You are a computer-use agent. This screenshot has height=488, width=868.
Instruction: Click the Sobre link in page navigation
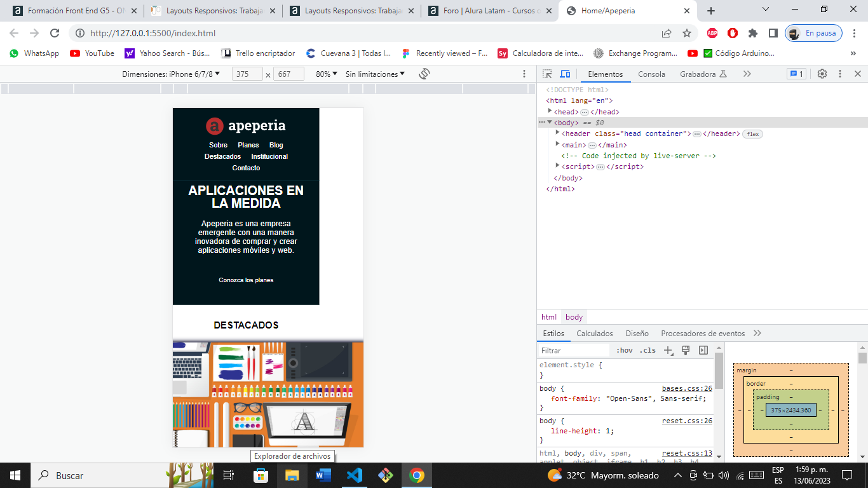[x=218, y=145]
